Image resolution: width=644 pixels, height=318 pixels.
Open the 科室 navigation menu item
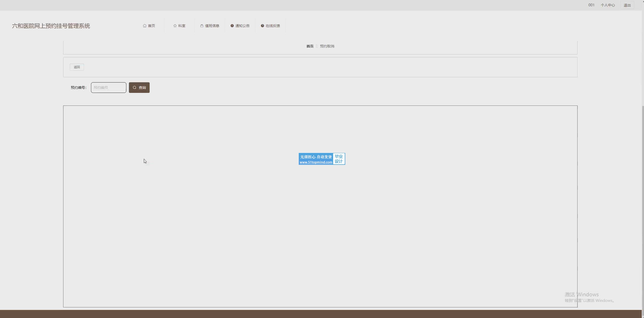click(x=182, y=26)
